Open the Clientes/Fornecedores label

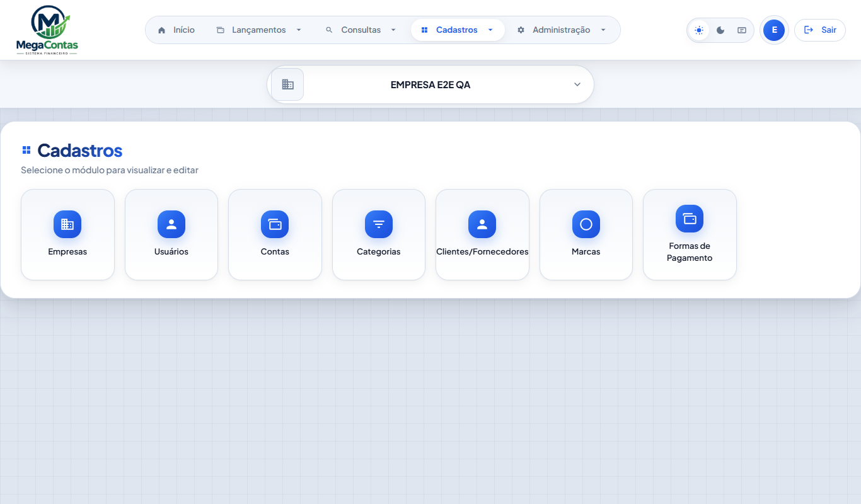pos(482,252)
